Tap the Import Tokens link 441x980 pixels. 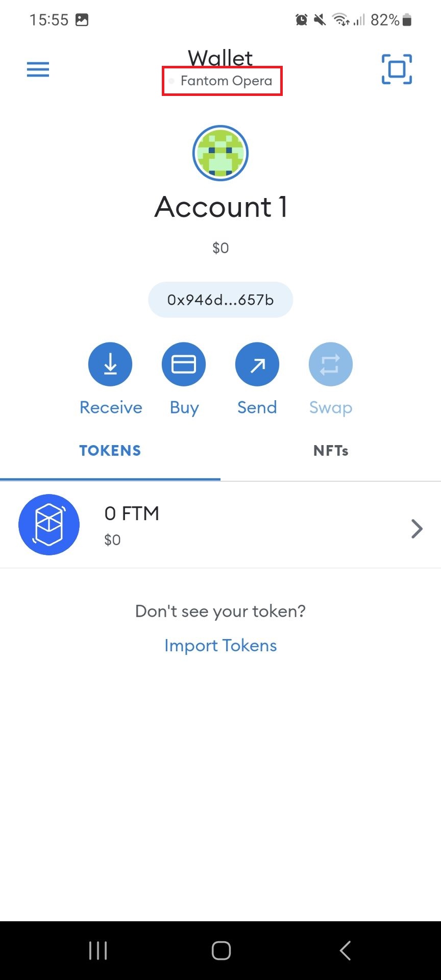point(220,646)
